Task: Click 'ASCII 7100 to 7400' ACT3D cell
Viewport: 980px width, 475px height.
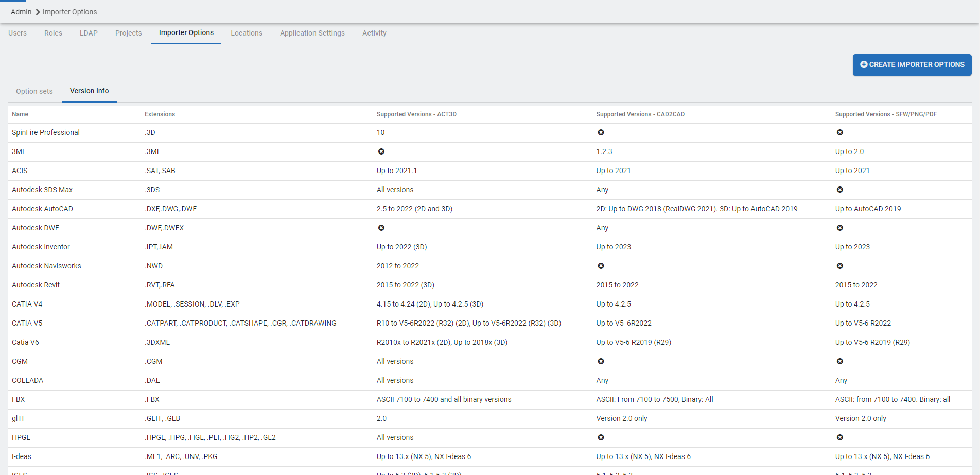Action: point(444,399)
